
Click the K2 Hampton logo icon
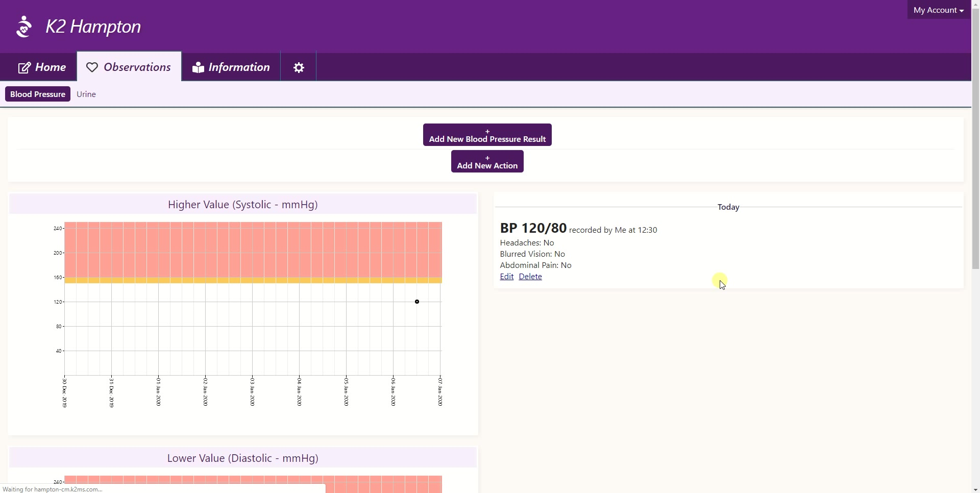24,27
